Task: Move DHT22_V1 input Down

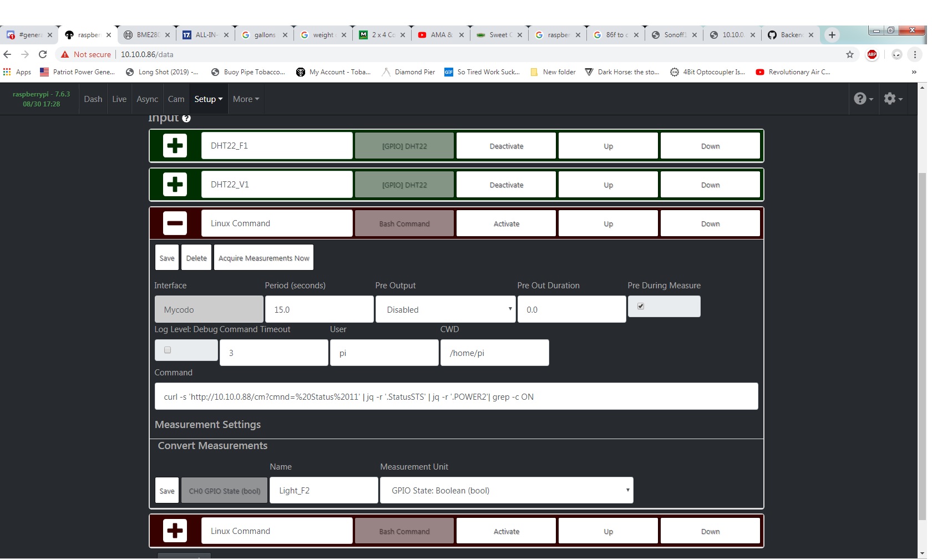Action: click(x=710, y=185)
